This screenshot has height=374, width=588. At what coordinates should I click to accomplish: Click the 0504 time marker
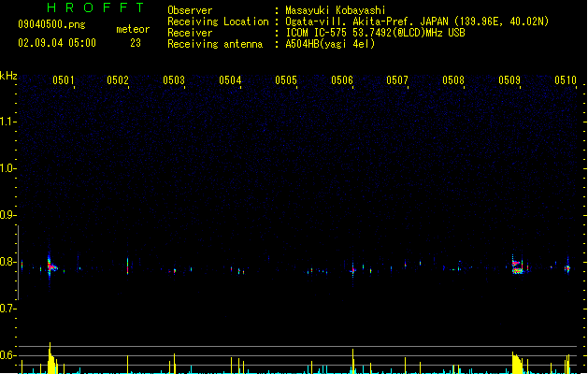pyautogui.click(x=230, y=80)
